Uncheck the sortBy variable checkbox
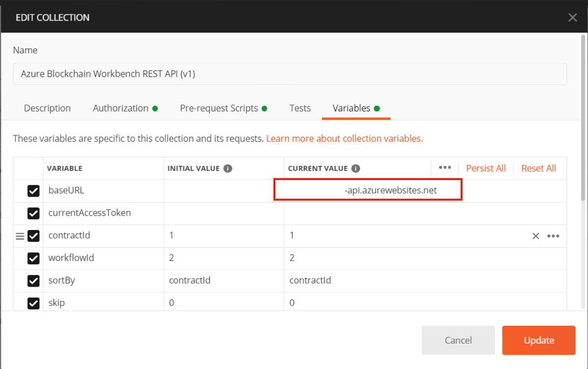 point(33,280)
